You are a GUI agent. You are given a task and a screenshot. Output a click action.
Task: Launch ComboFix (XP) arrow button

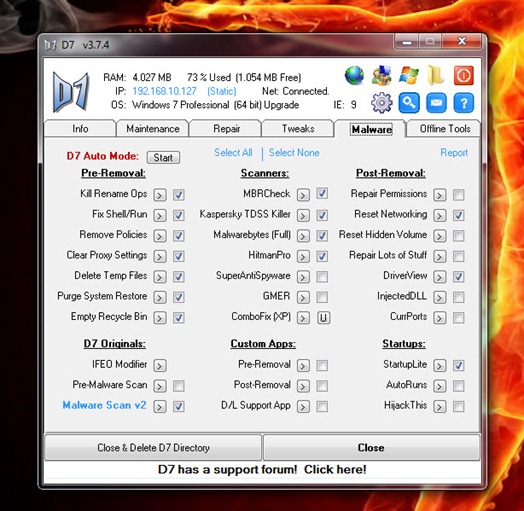pos(303,317)
